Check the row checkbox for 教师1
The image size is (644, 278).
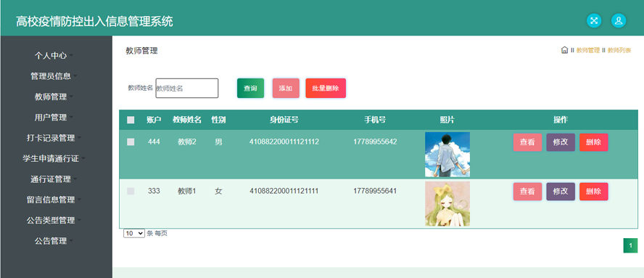(x=131, y=191)
